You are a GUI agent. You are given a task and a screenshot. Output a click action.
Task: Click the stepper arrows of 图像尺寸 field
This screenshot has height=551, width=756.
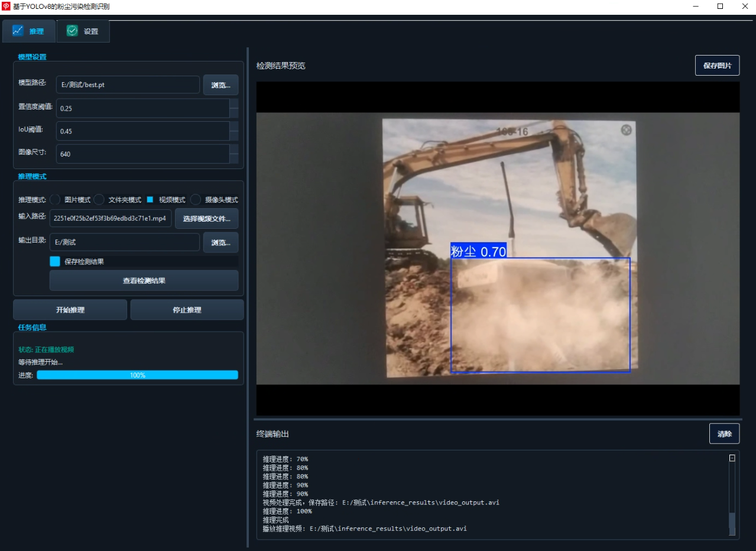[234, 154]
